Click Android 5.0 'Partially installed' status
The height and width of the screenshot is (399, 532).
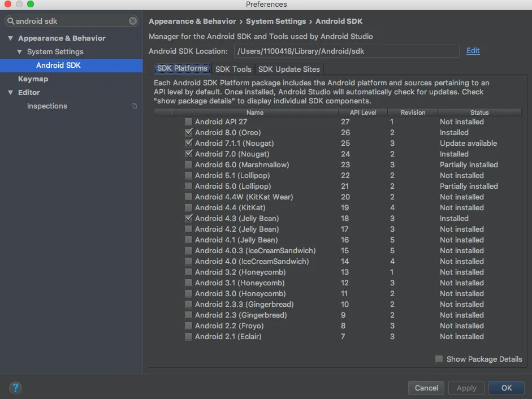[x=469, y=186]
